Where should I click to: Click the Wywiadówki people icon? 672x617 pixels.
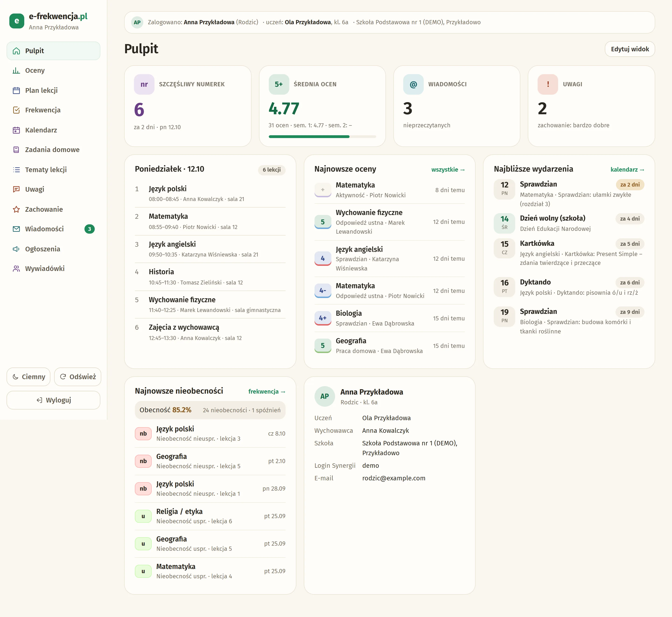[16, 269]
